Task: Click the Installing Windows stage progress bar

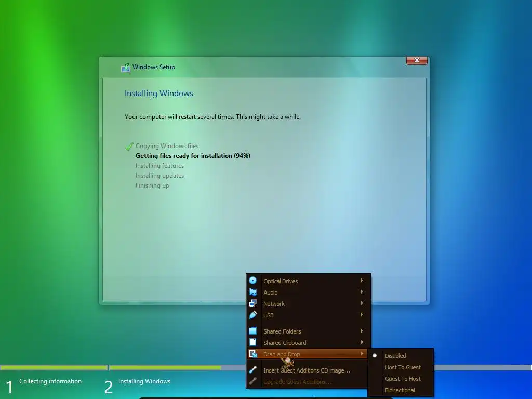Action: (x=177, y=367)
